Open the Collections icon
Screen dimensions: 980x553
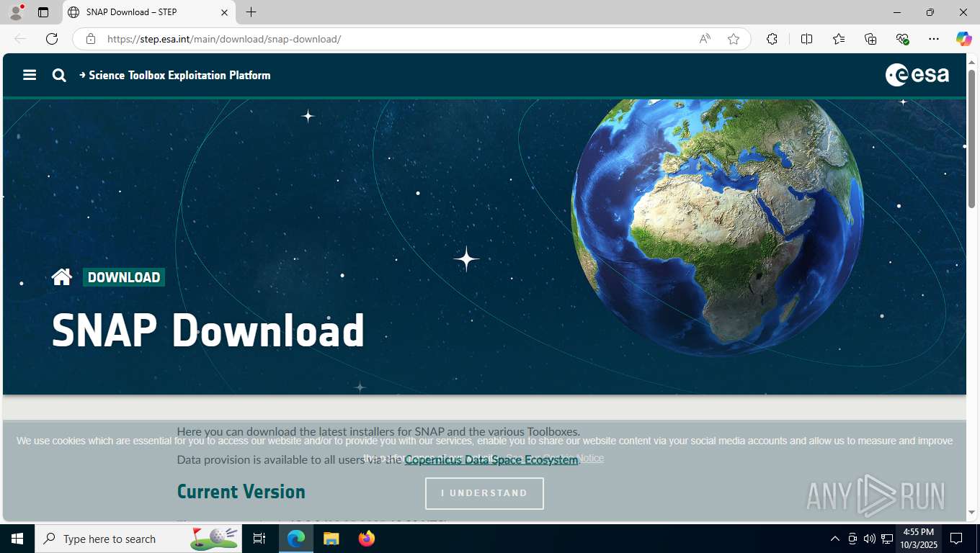click(870, 39)
